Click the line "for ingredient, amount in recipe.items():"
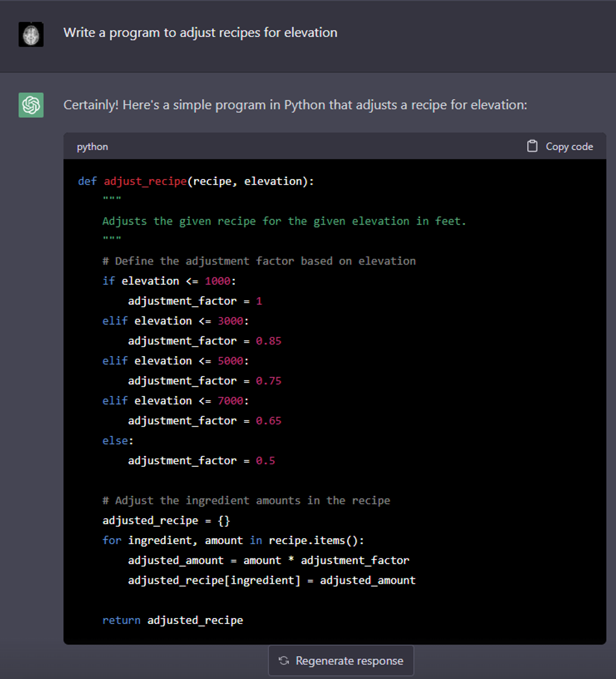 (233, 540)
